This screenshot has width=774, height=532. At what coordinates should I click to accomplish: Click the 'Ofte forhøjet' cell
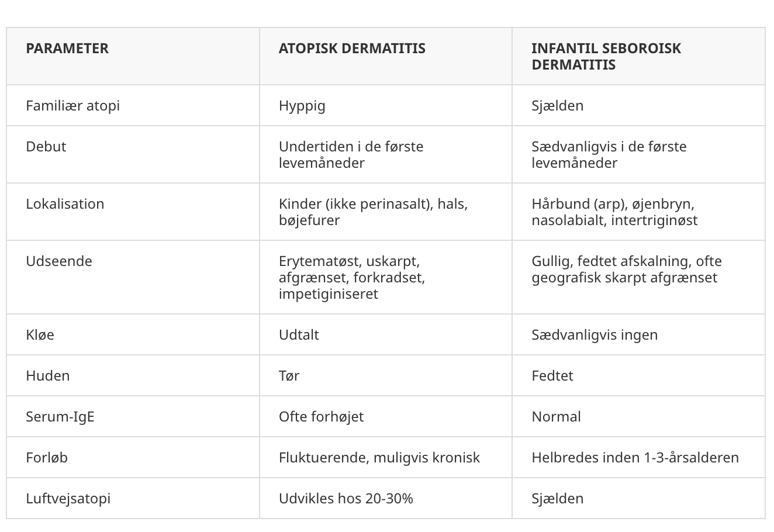point(321,416)
